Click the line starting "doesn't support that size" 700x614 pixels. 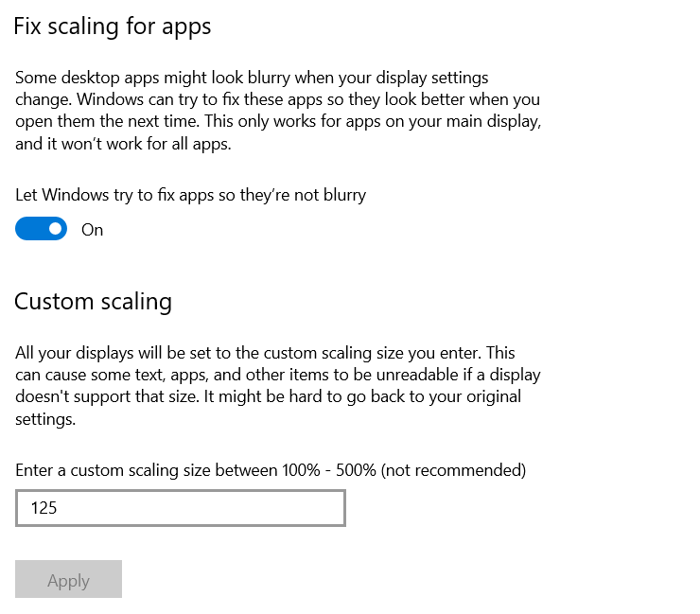pyautogui.click(x=268, y=397)
